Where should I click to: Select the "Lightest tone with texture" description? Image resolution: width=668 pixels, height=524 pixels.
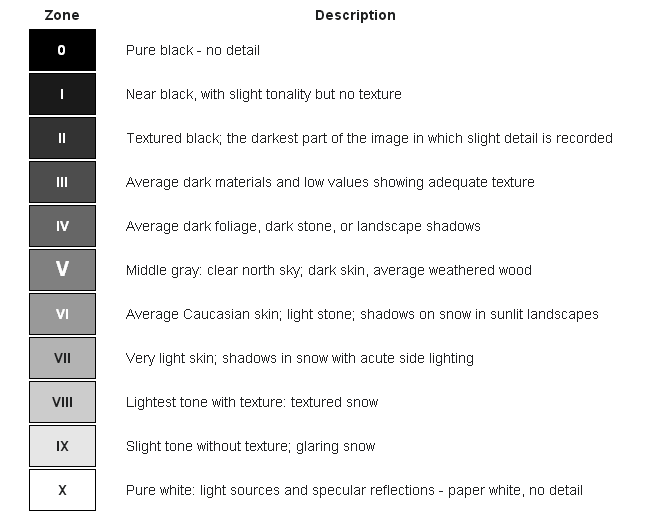pyautogui.click(x=252, y=402)
